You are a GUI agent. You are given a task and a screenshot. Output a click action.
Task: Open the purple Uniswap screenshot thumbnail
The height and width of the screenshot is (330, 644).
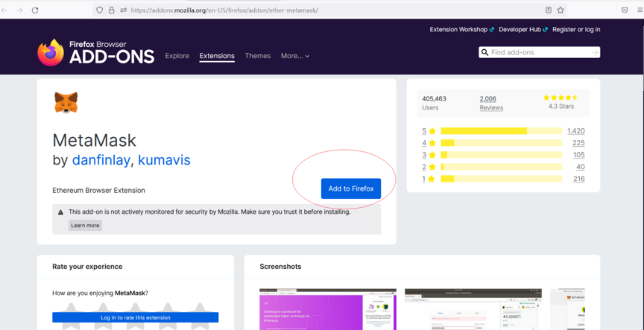[x=328, y=309]
